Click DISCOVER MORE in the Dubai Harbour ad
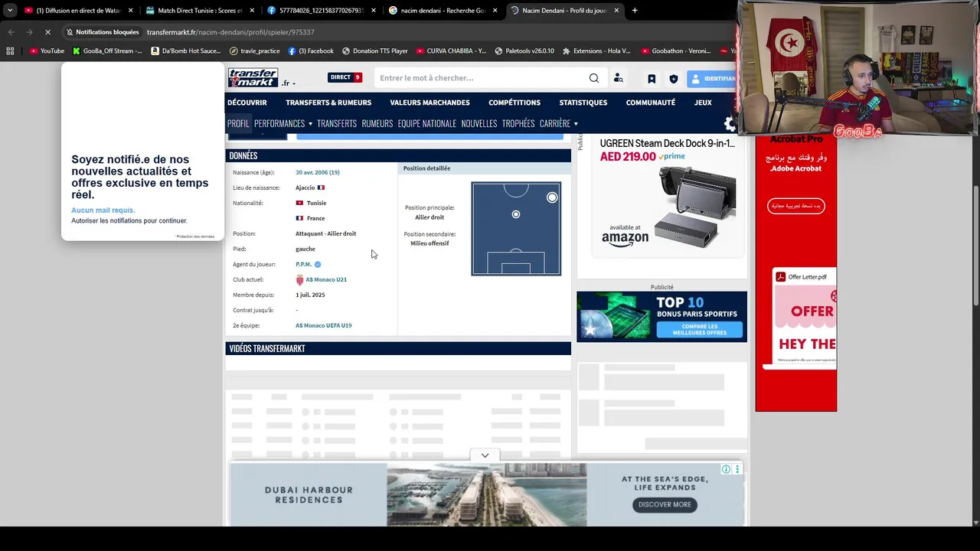The image size is (980, 551). point(665,504)
